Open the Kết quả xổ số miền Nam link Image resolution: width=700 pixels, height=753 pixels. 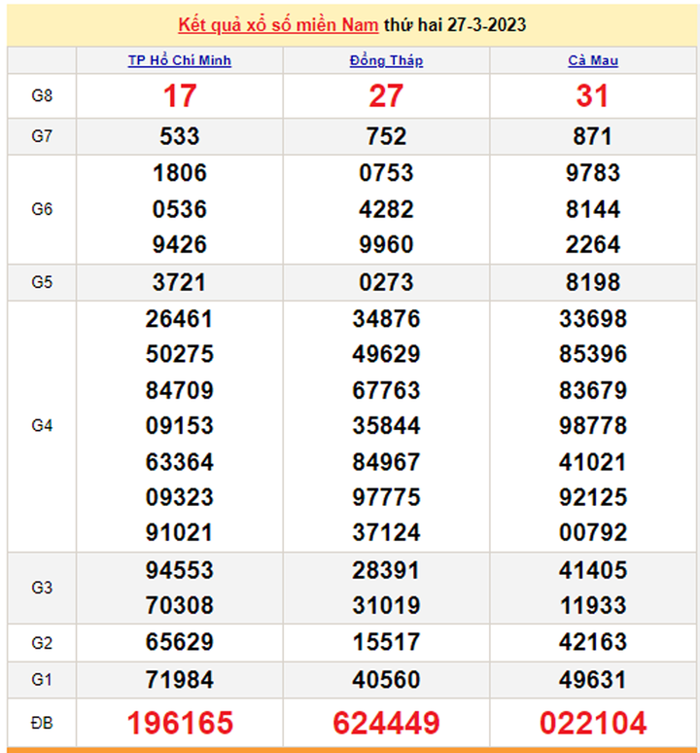coord(279,24)
